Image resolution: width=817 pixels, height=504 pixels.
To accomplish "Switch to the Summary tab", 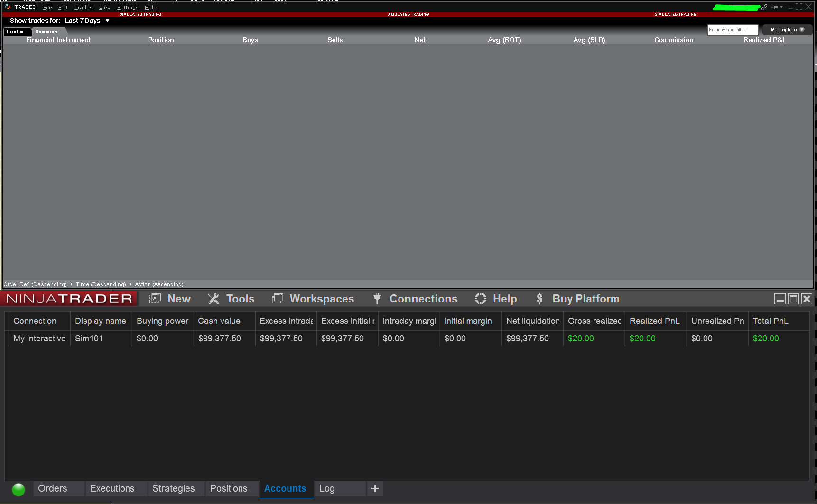I will tap(47, 31).
